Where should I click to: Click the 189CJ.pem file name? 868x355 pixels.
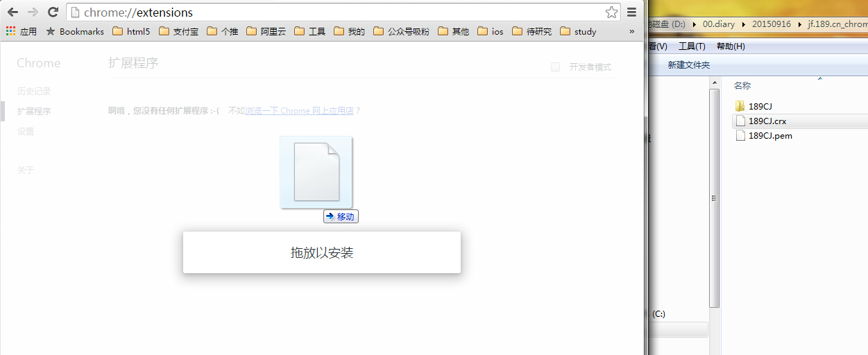[x=770, y=135]
